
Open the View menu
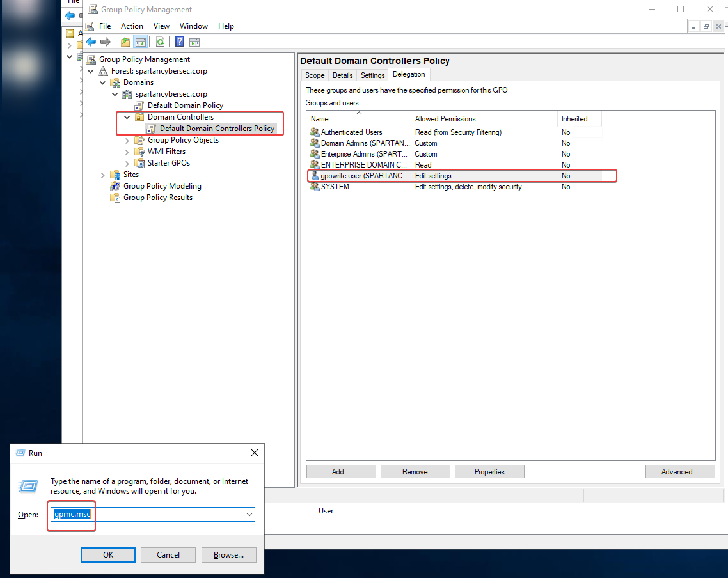coord(162,26)
